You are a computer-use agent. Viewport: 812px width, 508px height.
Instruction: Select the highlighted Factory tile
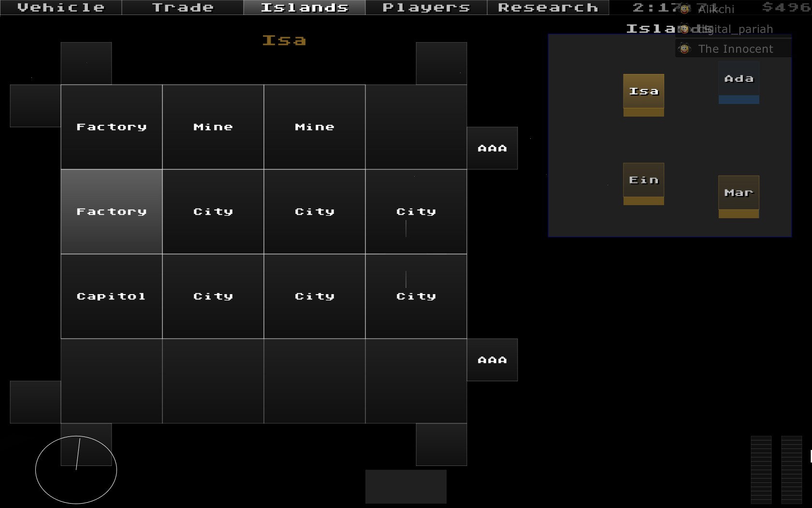[x=111, y=211]
